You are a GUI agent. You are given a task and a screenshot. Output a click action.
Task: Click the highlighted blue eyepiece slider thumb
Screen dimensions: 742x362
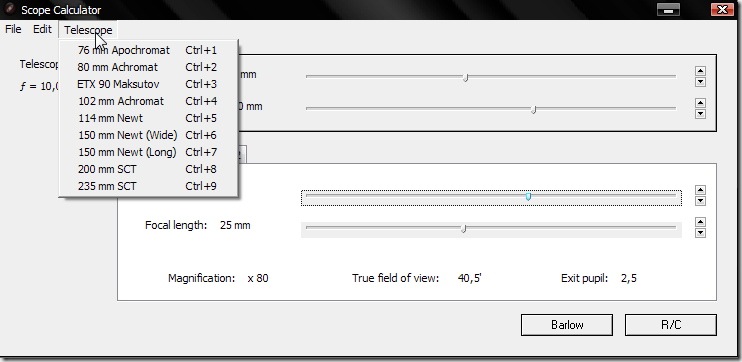click(528, 196)
